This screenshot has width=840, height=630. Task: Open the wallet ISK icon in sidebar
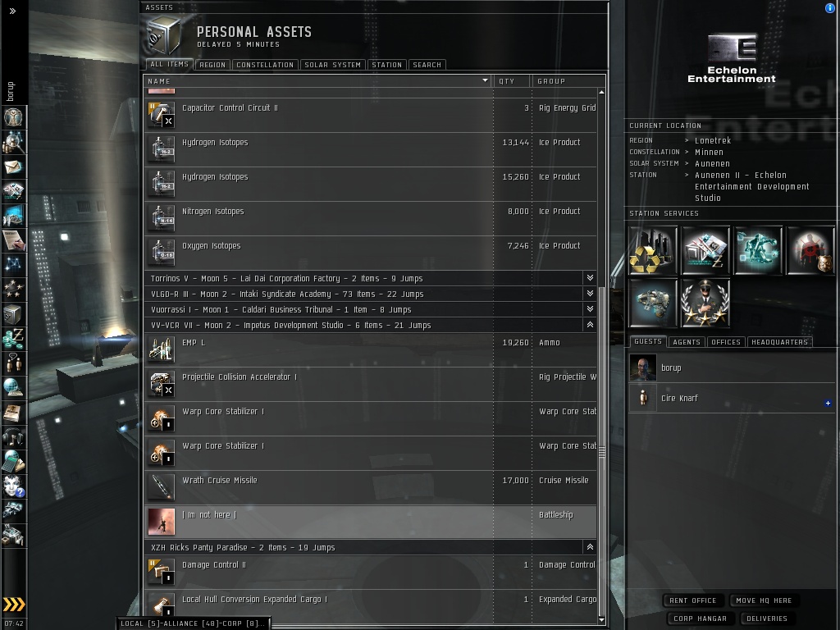click(x=13, y=339)
